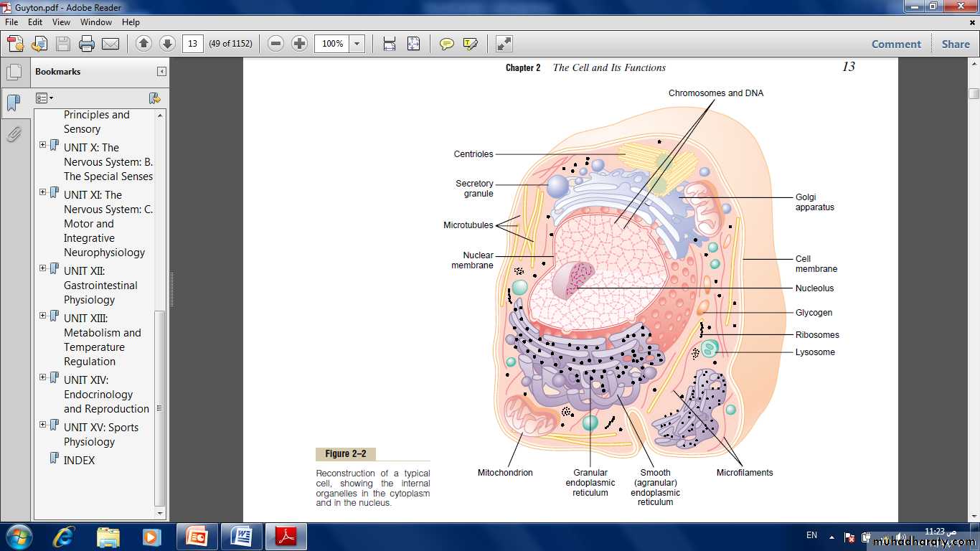This screenshot has height=551, width=980.
Task: Expand the UNIT XII: Gastrointestinal Physiology bookmark
Action: point(43,268)
